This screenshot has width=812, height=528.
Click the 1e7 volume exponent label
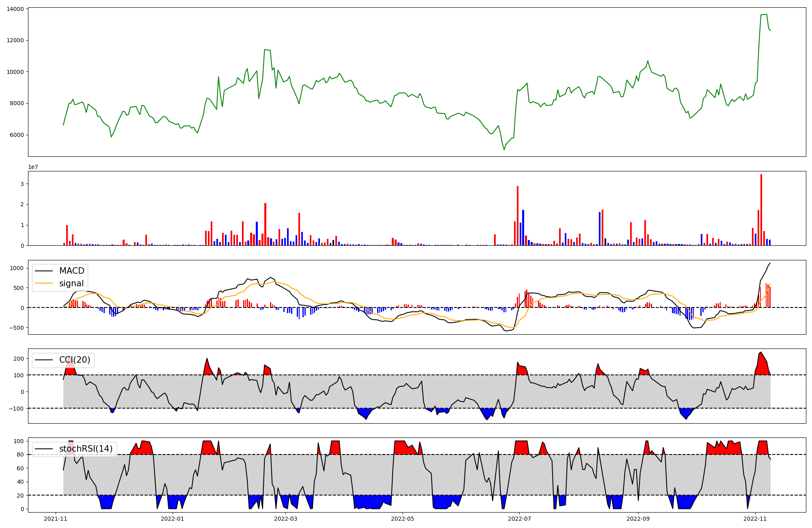pos(33,167)
